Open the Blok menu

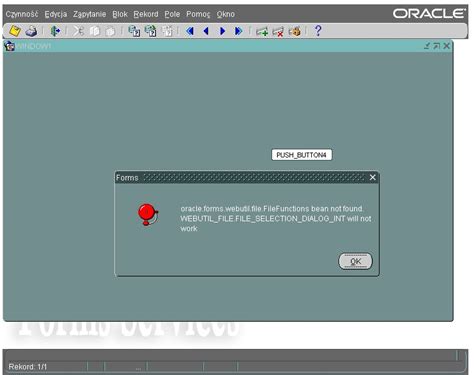120,14
